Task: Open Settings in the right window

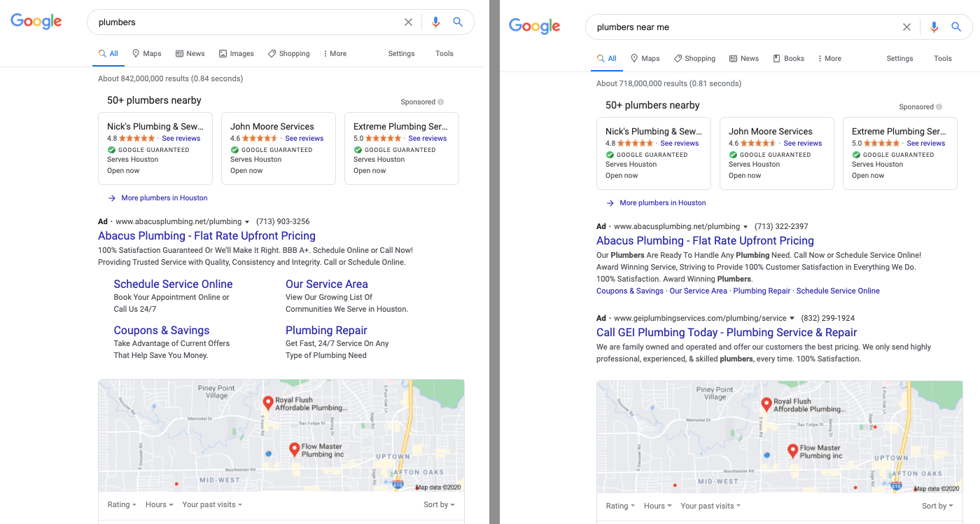Action: 899,59
